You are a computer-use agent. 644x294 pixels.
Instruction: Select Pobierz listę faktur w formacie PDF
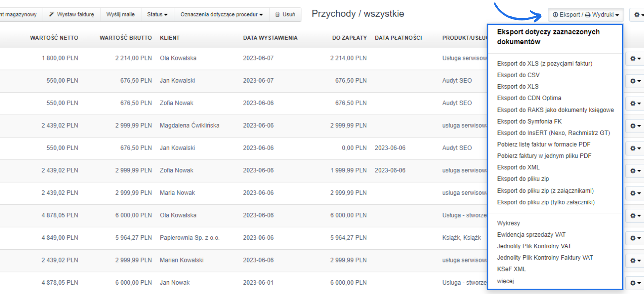(544, 144)
